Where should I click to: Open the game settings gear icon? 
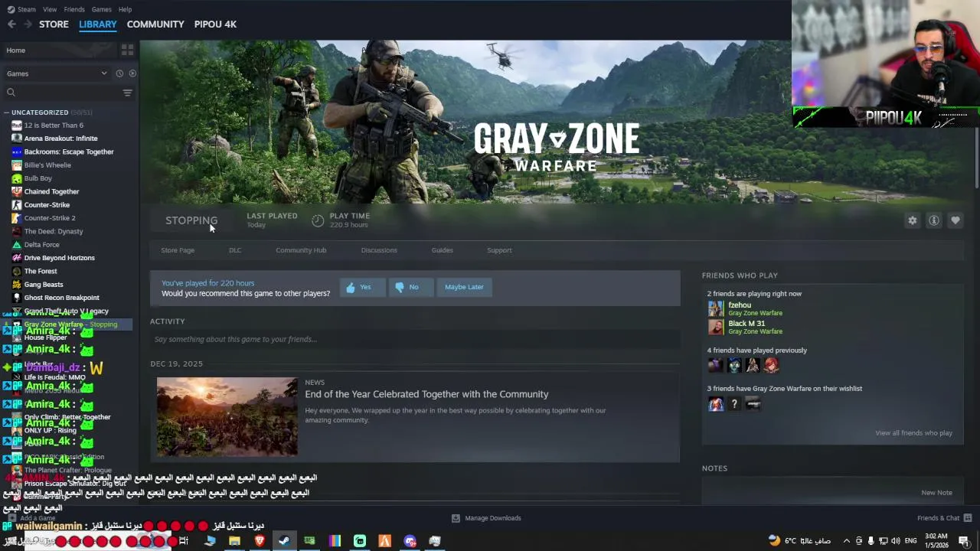[912, 220]
